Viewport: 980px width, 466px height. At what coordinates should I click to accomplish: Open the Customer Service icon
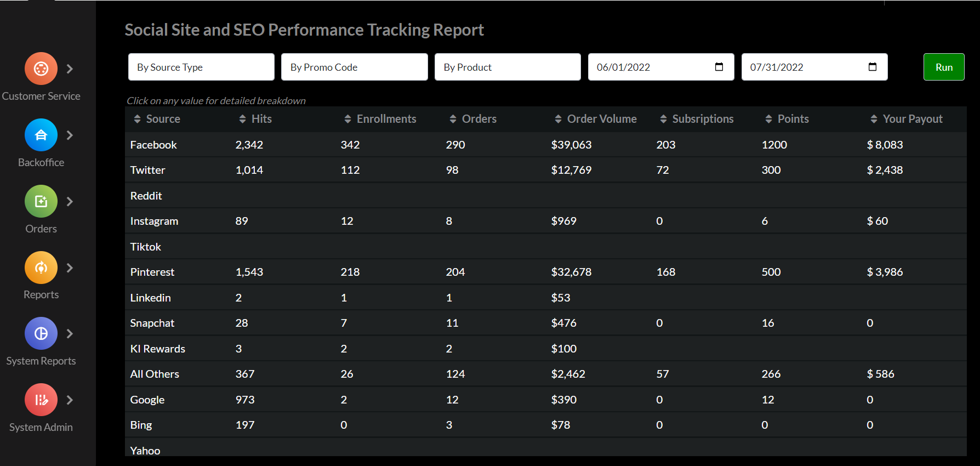41,69
